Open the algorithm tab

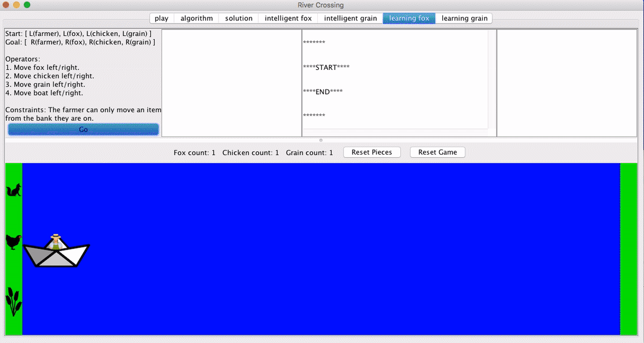pyautogui.click(x=196, y=18)
